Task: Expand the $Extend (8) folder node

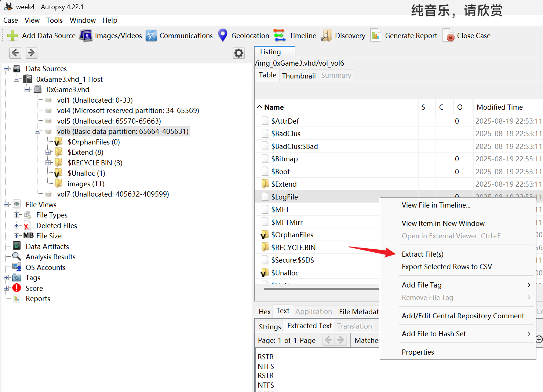Action: coord(48,152)
